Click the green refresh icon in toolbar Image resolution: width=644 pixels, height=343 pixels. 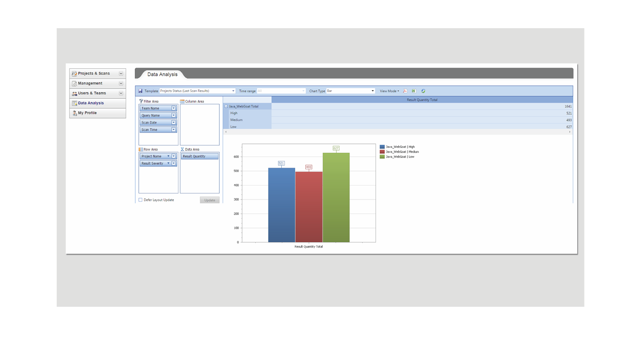point(423,91)
